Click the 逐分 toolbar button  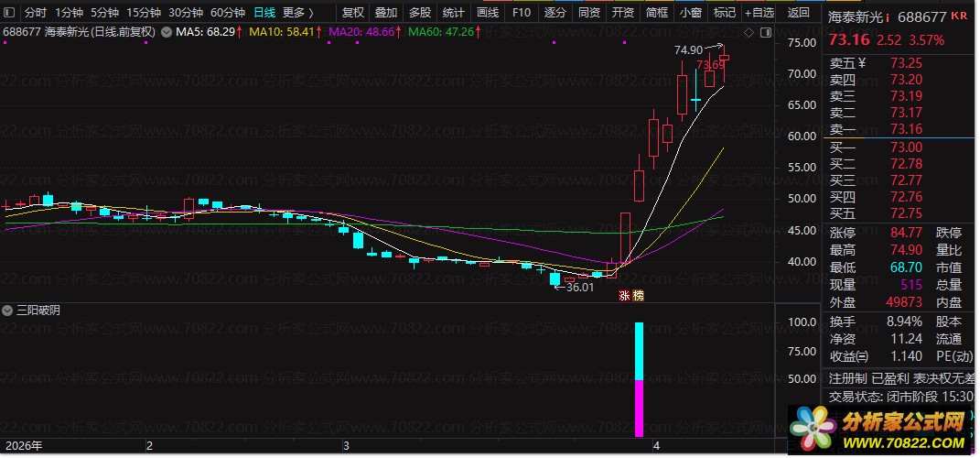[555, 13]
